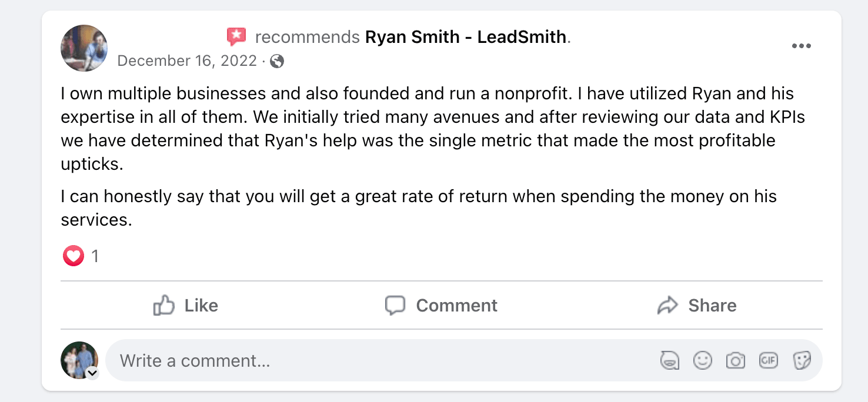Screen dimensions: 868x402
Task: Attach a photo with the camera icon
Action: 735,360
